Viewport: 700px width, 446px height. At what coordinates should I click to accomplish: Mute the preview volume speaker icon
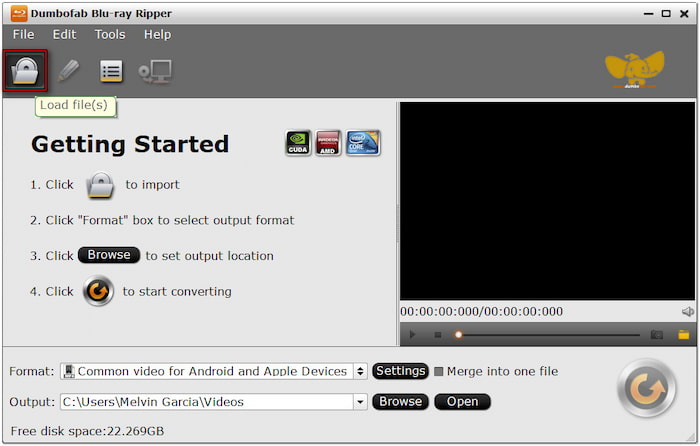pyautogui.click(x=688, y=311)
